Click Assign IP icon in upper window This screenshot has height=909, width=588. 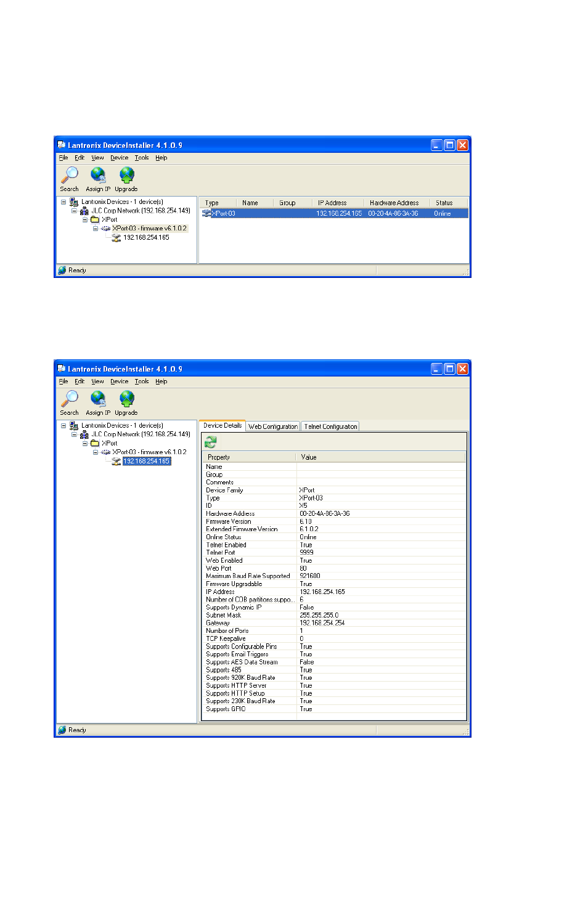tap(98, 175)
